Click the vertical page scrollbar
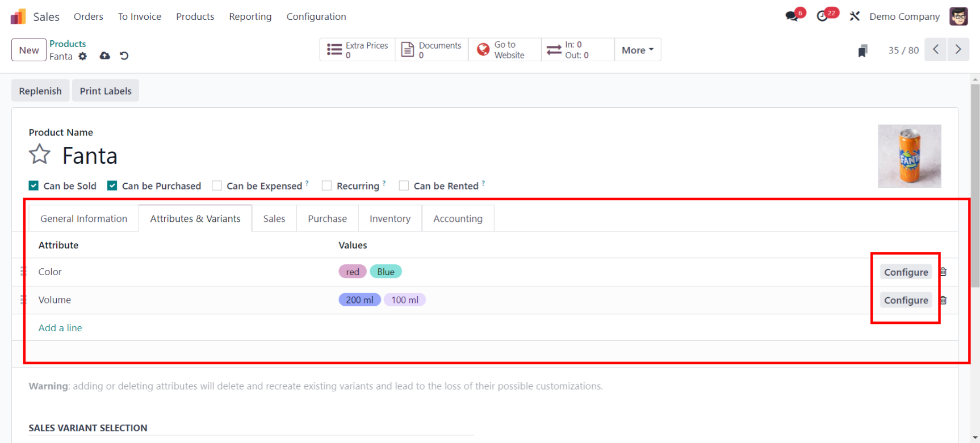 [x=975, y=187]
